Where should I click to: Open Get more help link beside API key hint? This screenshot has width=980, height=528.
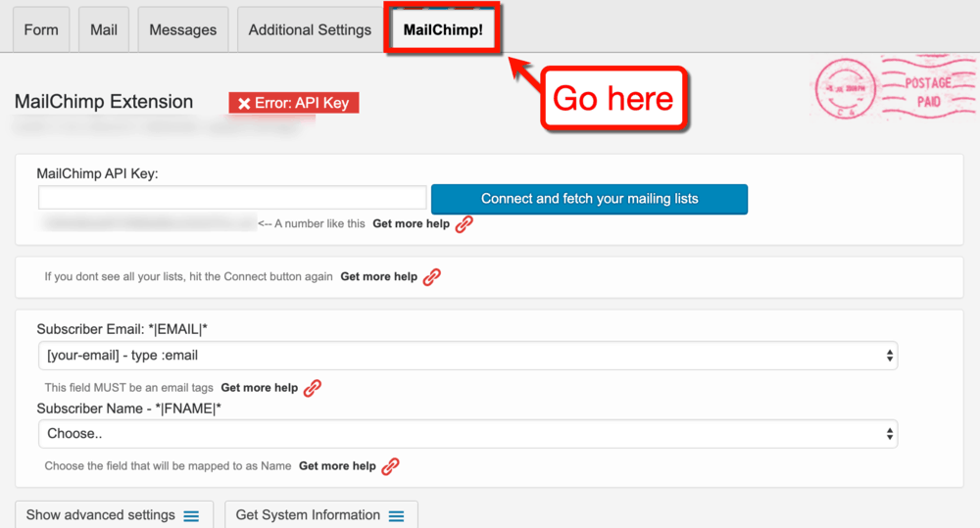click(412, 223)
